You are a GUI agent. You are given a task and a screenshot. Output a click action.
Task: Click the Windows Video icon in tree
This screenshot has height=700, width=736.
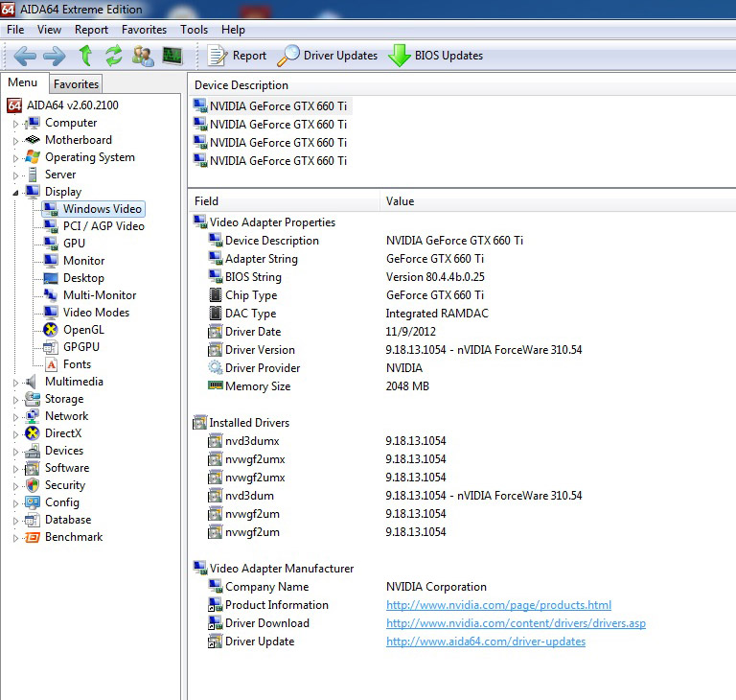click(x=50, y=209)
